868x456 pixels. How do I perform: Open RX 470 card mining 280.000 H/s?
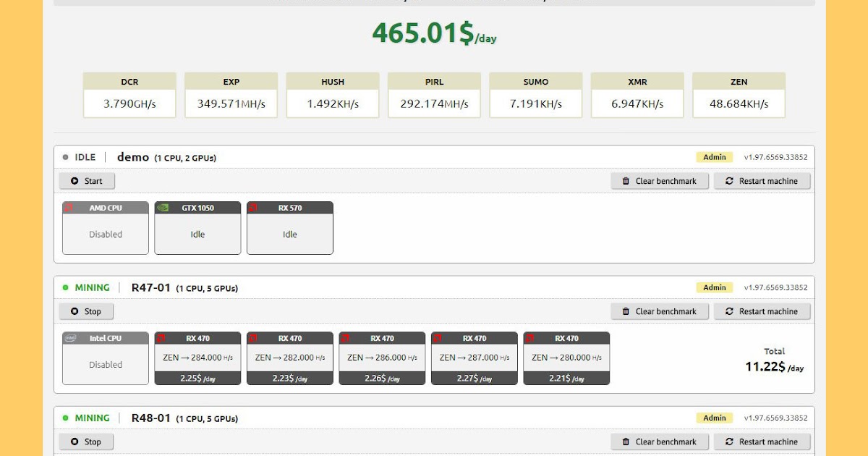[566, 358]
